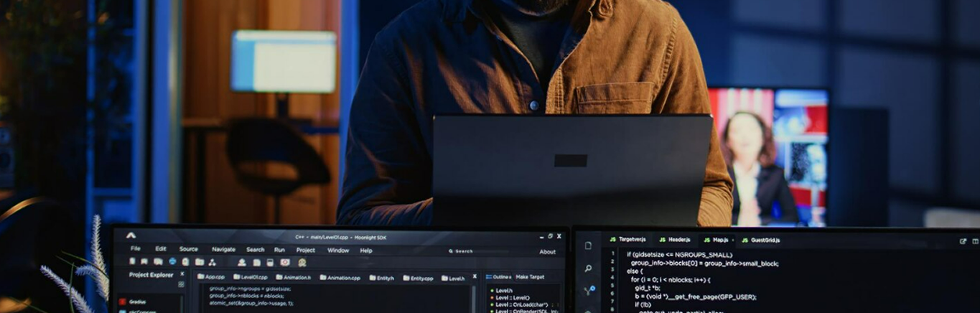The height and width of the screenshot is (313, 980).
Task: Click the red circle record icon in toolbar
Action: point(285,262)
